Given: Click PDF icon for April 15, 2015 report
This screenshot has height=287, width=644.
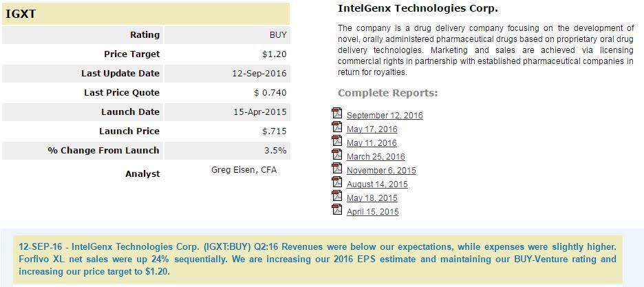Looking at the screenshot, I should coord(336,210).
